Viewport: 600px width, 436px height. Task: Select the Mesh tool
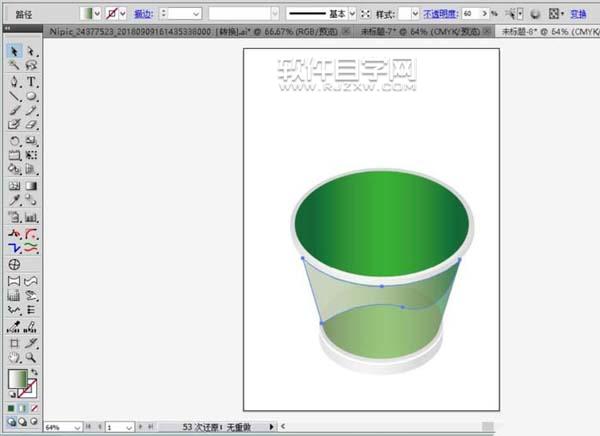(x=14, y=186)
